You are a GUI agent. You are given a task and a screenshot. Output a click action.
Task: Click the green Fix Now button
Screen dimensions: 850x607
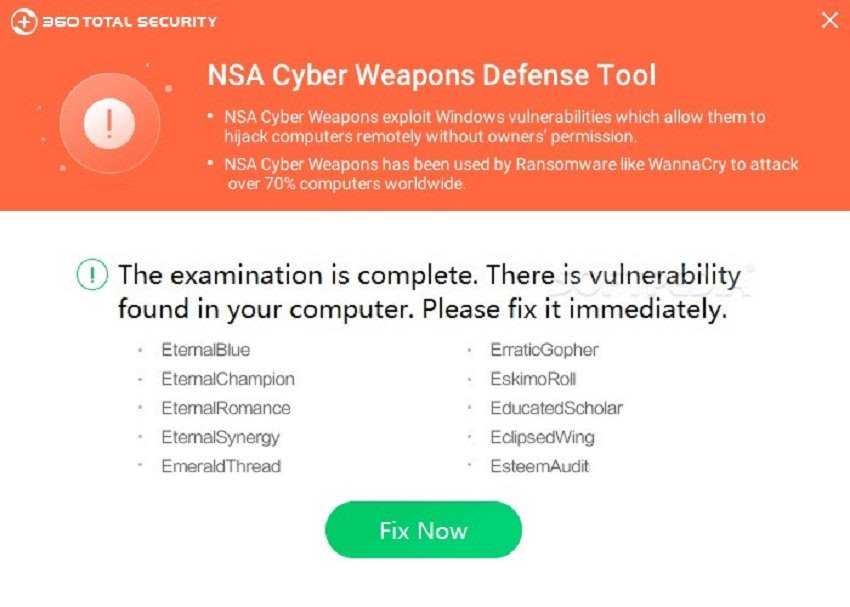423,530
